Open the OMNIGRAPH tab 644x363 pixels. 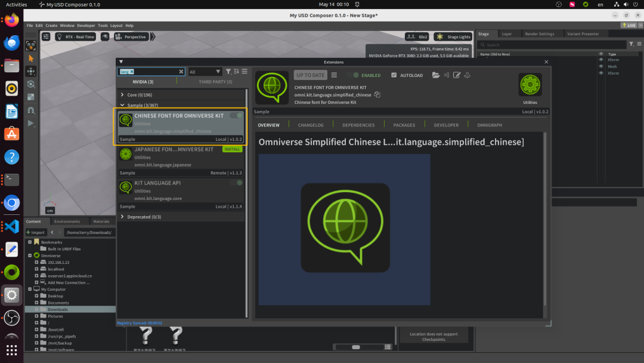(x=490, y=125)
